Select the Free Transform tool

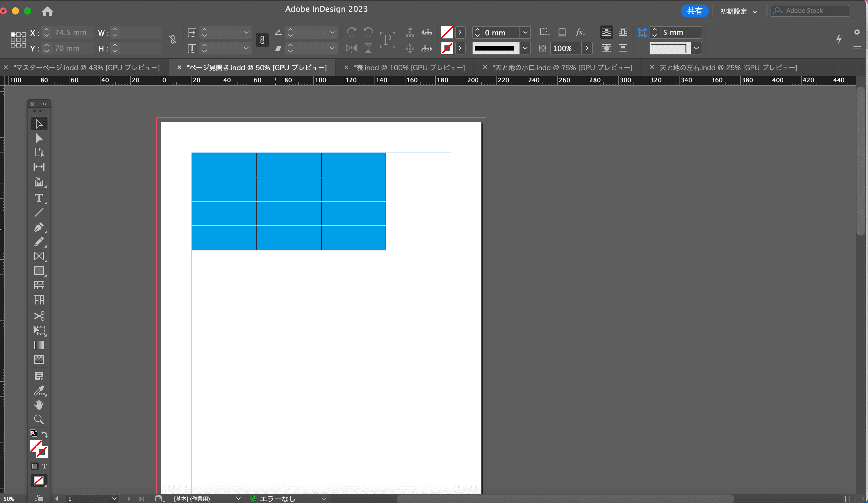point(39,330)
